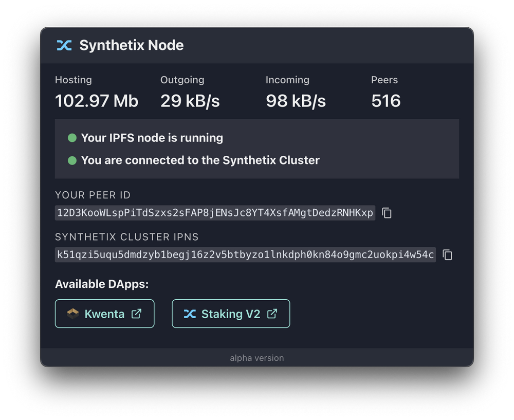Copy your peer ID using the copy icon
This screenshot has height=420, width=514.
click(386, 213)
